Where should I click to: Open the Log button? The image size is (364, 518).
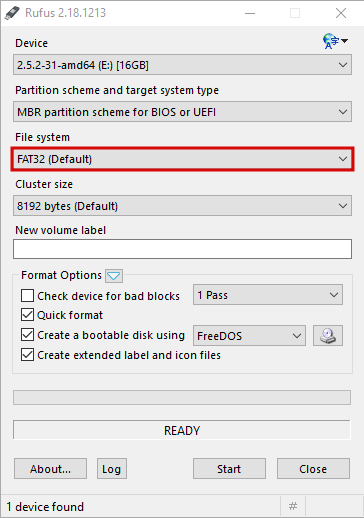pyautogui.click(x=112, y=469)
